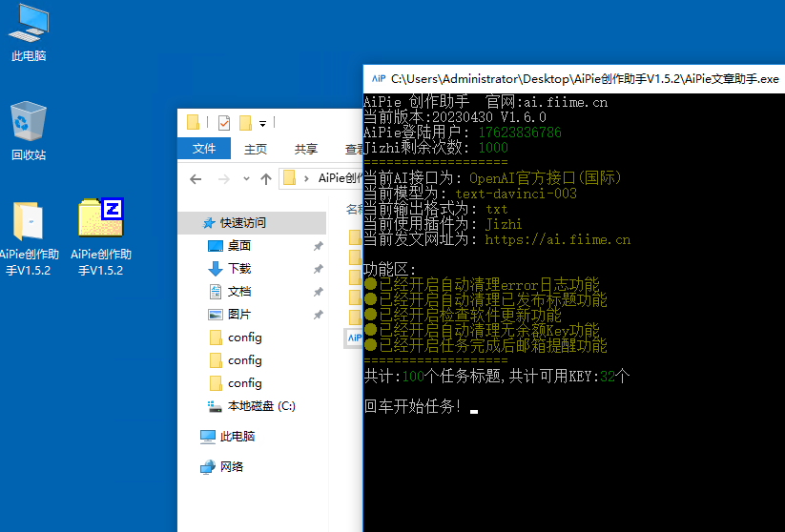Click the Explorer forward arrow

pos(223,178)
